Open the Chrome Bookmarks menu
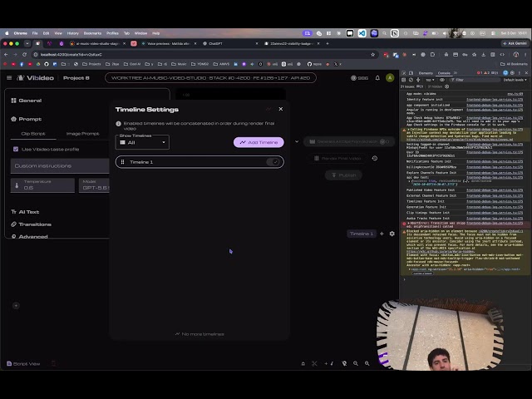This screenshot has width=532, height=399. [92, 33]
